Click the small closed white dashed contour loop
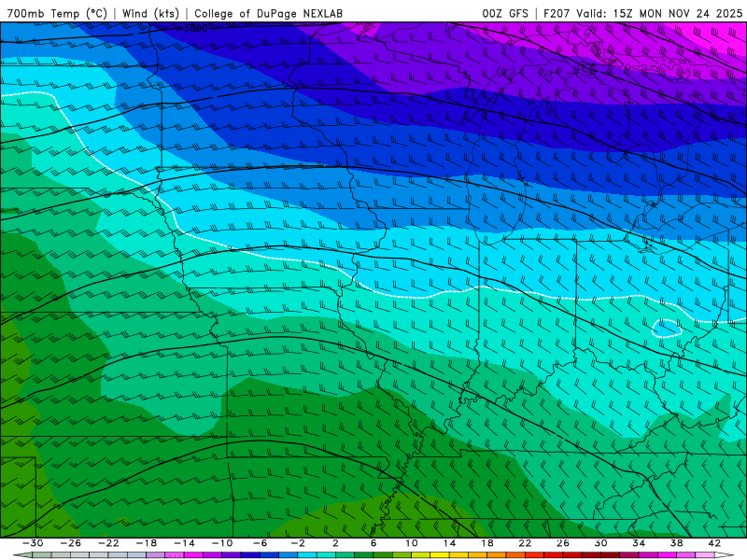This screenshot has width=747, height=560. pos(667,329)
